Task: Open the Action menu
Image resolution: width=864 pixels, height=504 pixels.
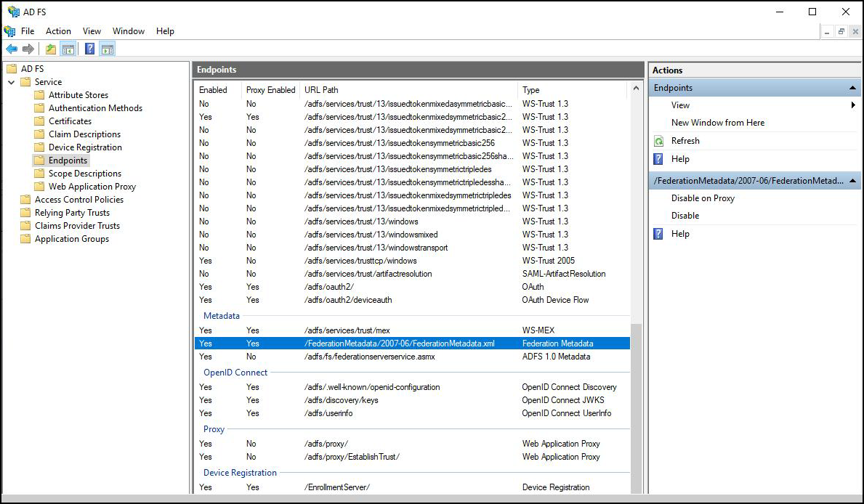Action: [58, 31]
